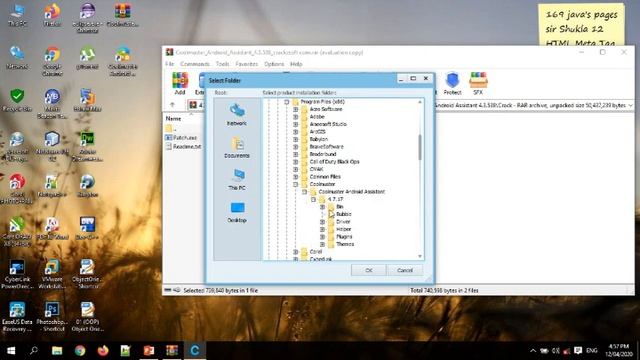Expand Babylon folder node

[296, 139]
